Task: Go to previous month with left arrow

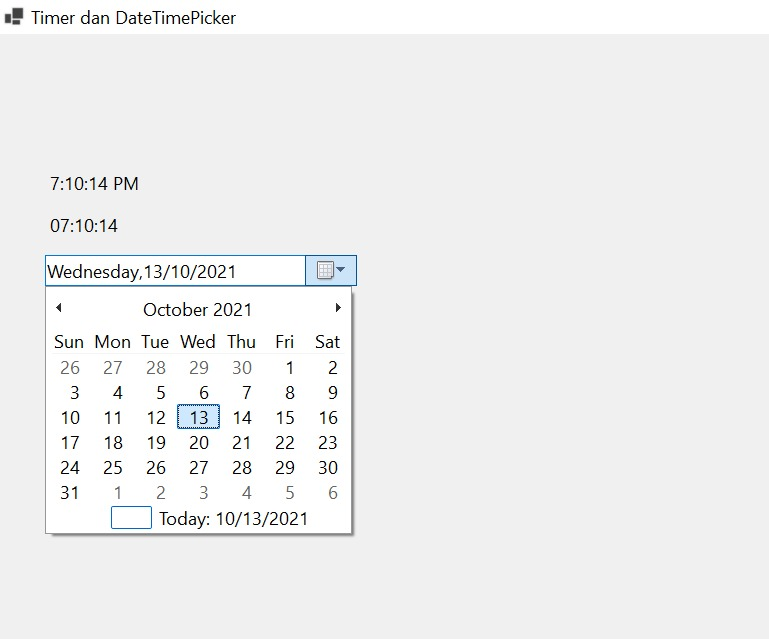Action: point(59,308)
